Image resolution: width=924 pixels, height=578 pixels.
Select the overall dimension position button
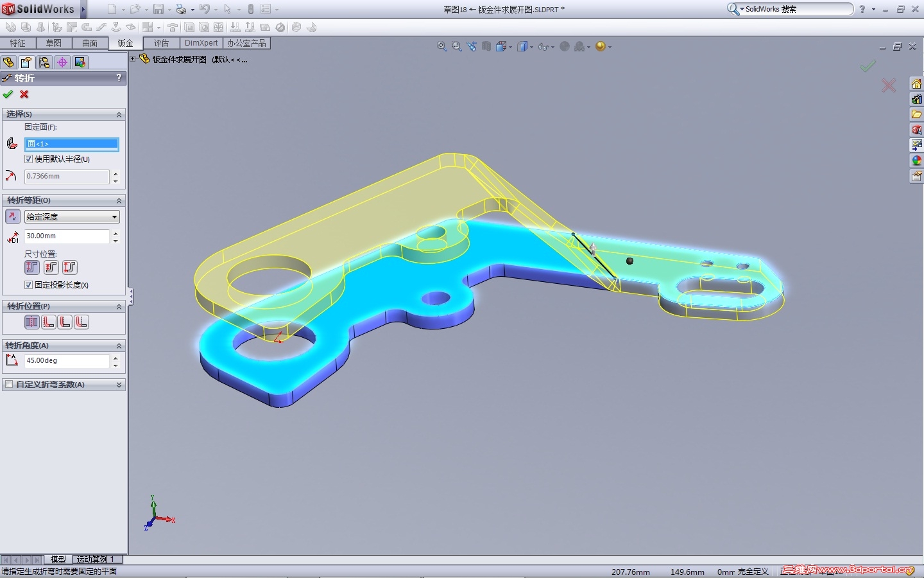coord(69,267)
